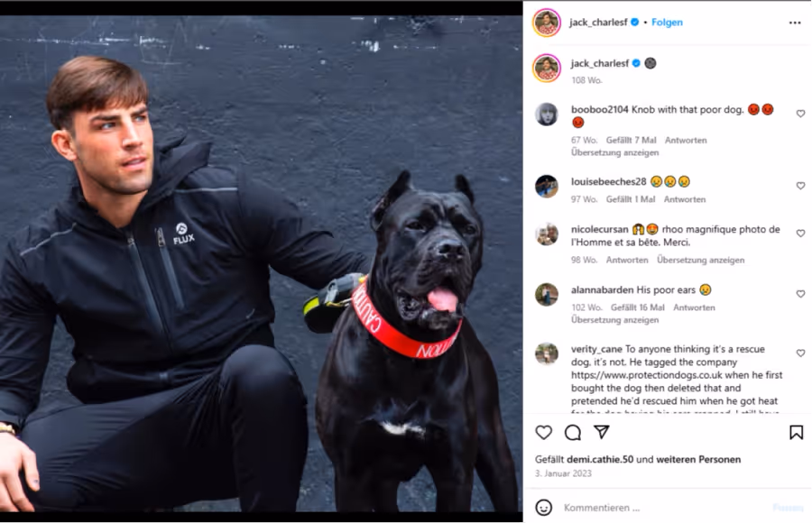The image size is (812, 523).
Task: Like the post with the heart icon
Action: point(543,433)
